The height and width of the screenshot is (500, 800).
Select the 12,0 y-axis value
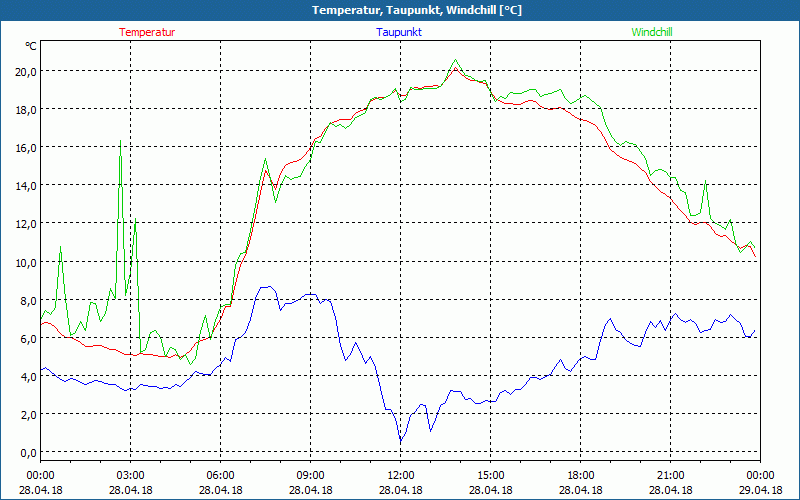pos(26,224)
